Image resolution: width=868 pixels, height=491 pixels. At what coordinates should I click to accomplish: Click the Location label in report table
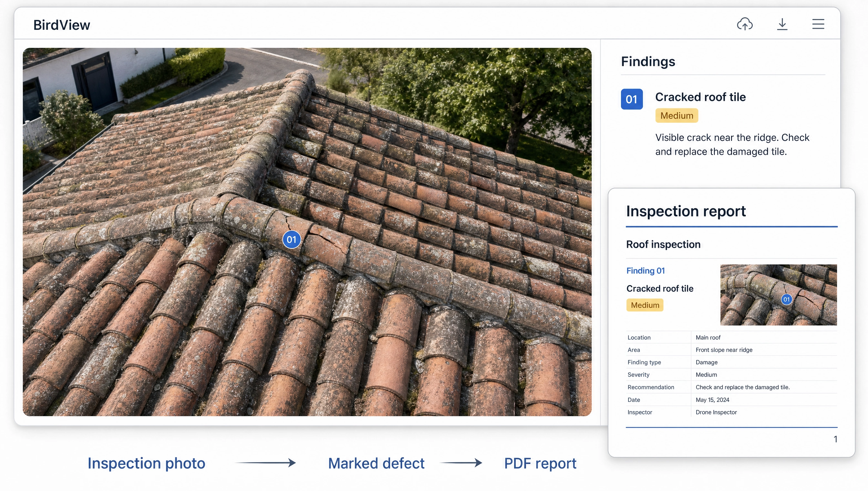pyautogui.click(x=639, y=338)
